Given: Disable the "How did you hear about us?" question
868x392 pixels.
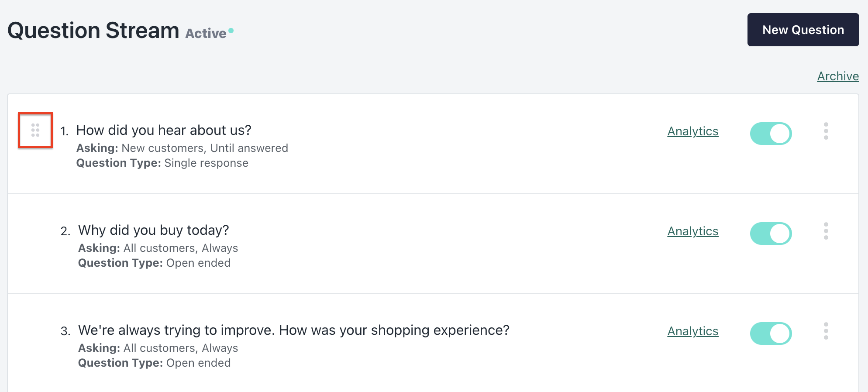Looking at the screenshot, I should click(771, 134).
